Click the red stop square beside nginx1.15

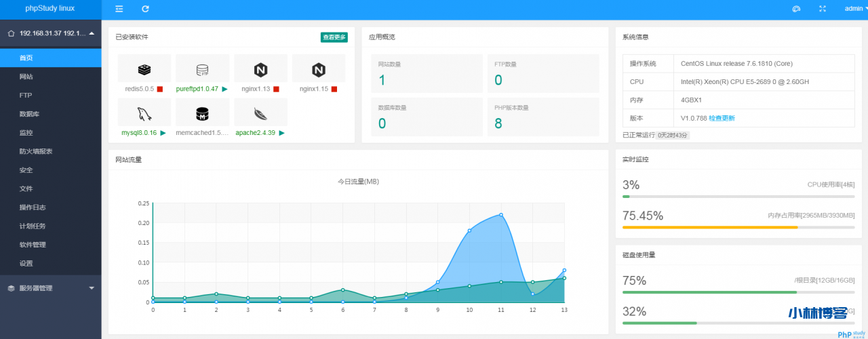(x=334, y=89)
